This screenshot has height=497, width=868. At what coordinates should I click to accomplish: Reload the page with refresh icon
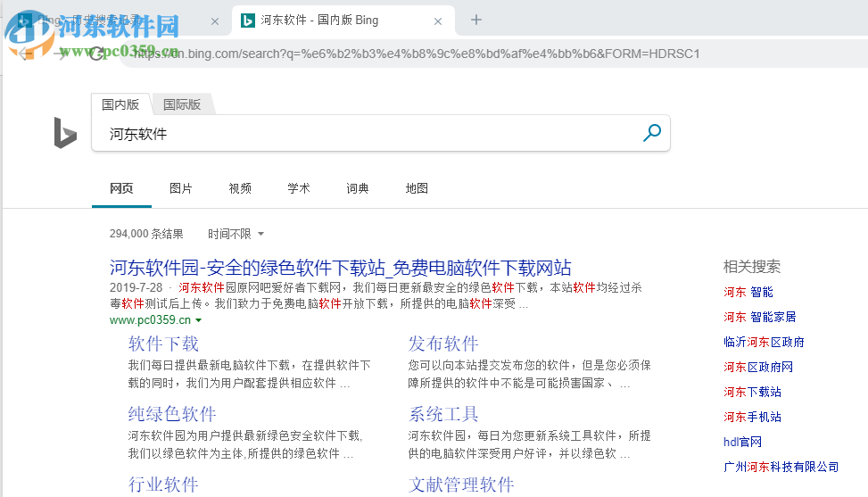tap(97, 54)
